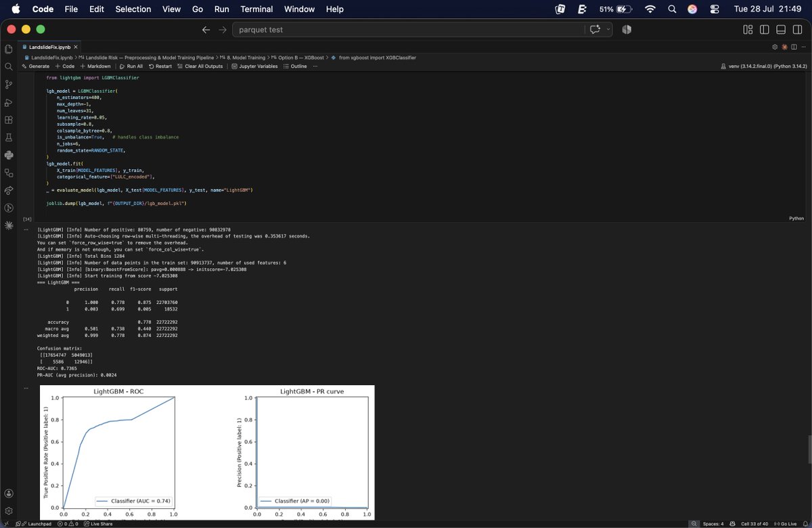Open output ellipsis menu beside ROC plot
The height and width of the screenshot is (528, 812).
[26, 389]
